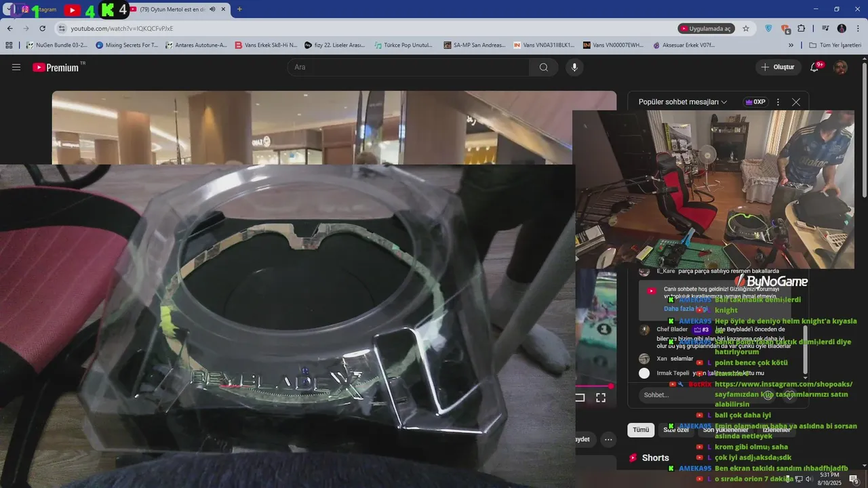Expand the hidden bookmarks overflow chevron
868x488 pixels.
pos(791,45)
